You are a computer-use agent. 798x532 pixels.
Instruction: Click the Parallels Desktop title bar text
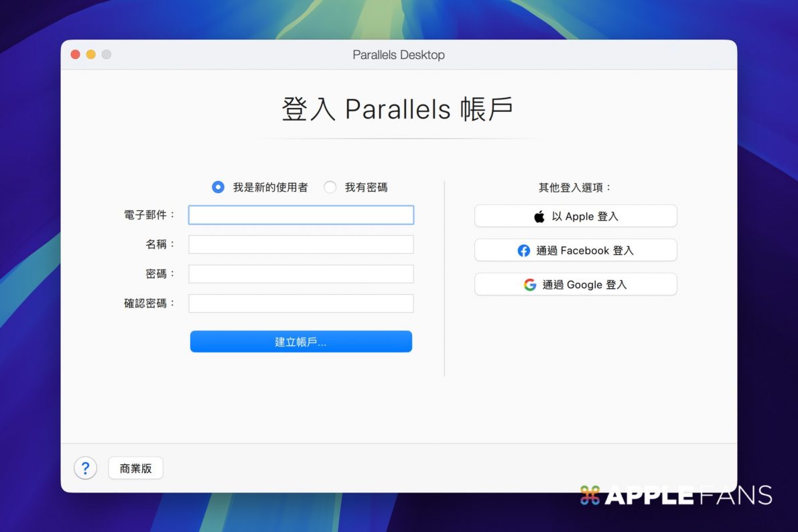click(399, 55)
